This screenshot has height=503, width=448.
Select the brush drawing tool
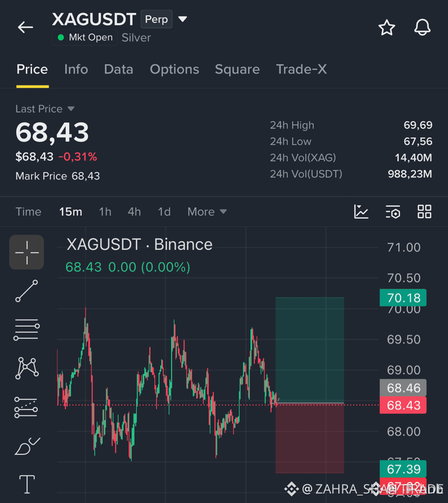click(27, 446)
